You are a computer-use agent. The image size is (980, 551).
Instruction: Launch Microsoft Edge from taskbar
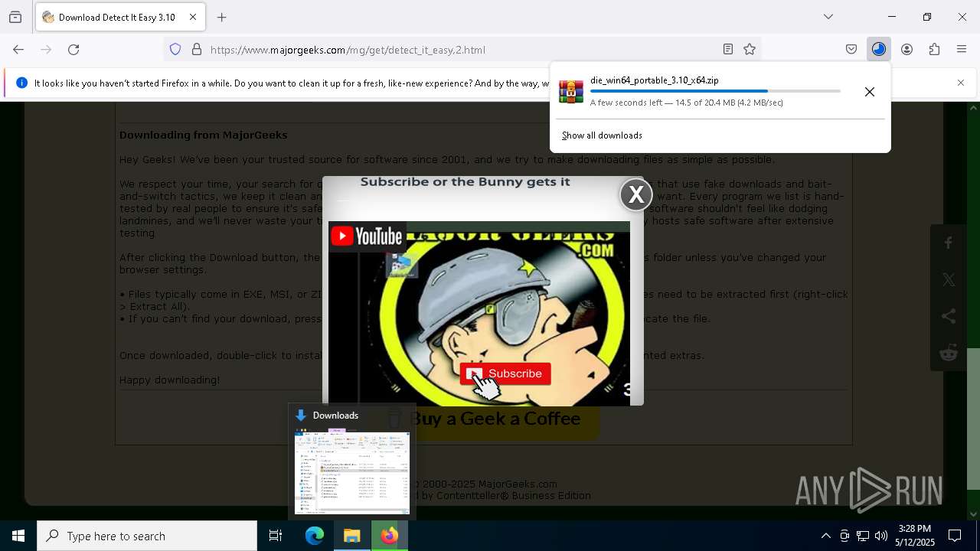click(315, 536)
